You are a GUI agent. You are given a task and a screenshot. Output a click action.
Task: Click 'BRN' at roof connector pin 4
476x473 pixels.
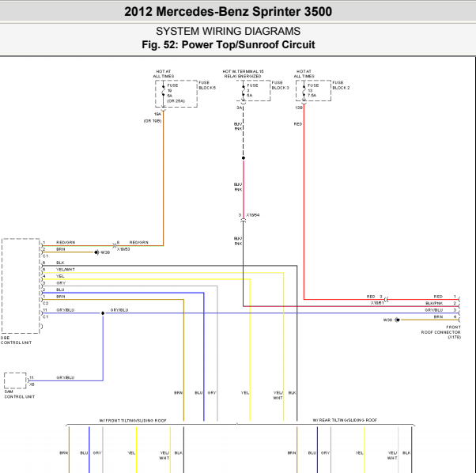[438, 316]
